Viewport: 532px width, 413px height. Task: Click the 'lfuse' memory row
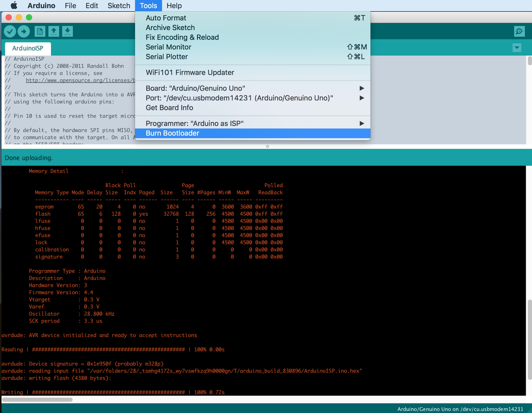[159, 221]
